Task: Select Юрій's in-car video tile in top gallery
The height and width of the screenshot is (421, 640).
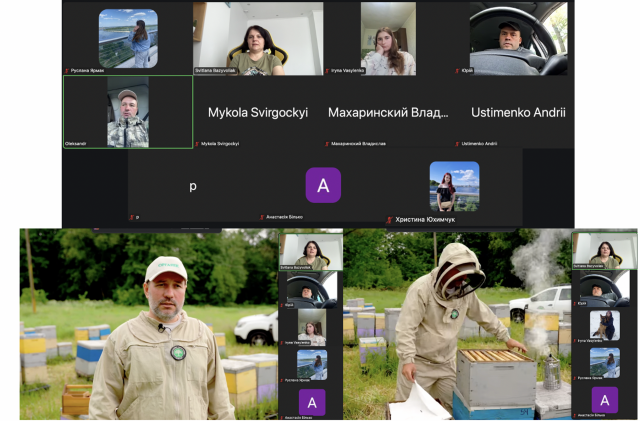Action: pos(518,37)
